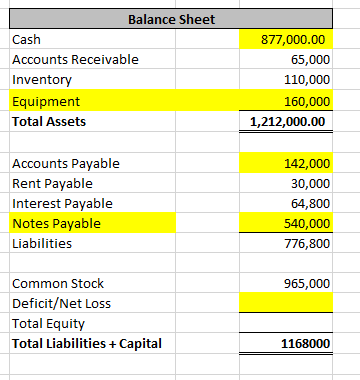The image size is (360, 380).
Task: Select the 1,212,000.00 total assets cell
Action: tap(286, 121)
